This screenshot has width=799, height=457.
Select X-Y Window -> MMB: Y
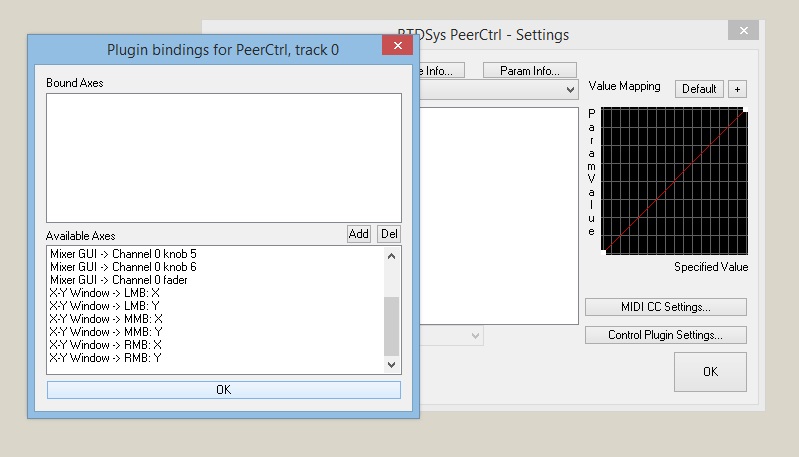(106, 332)
